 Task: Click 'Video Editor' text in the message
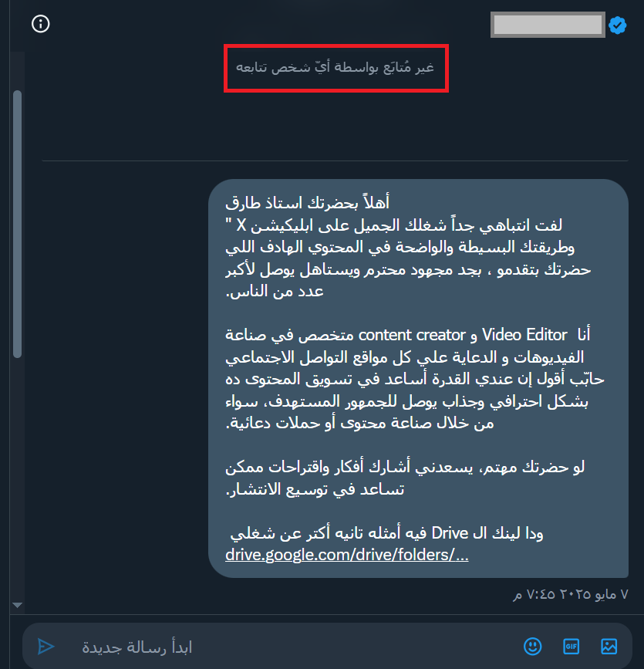click(524, 335)
